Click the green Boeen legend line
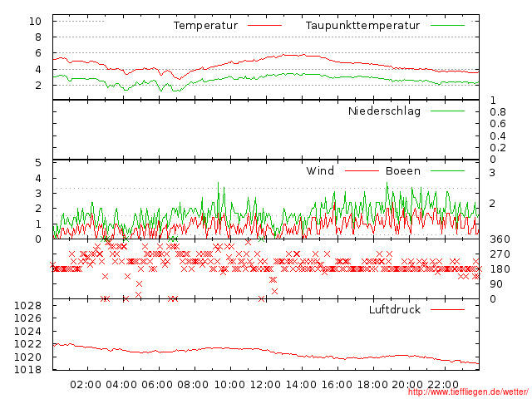This screenshot has width=532, height=399. click(x=447, y=170)
